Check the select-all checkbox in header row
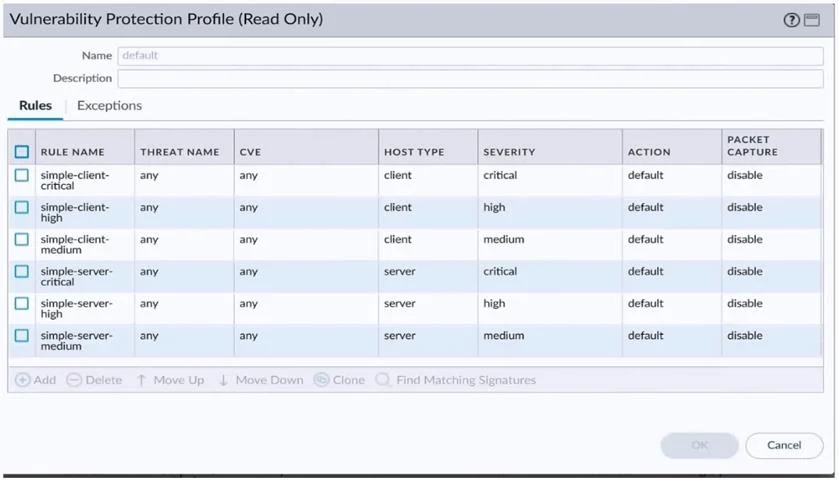This screenshot has height=482, width=839. pyautogui.click(x=22, y=152)
